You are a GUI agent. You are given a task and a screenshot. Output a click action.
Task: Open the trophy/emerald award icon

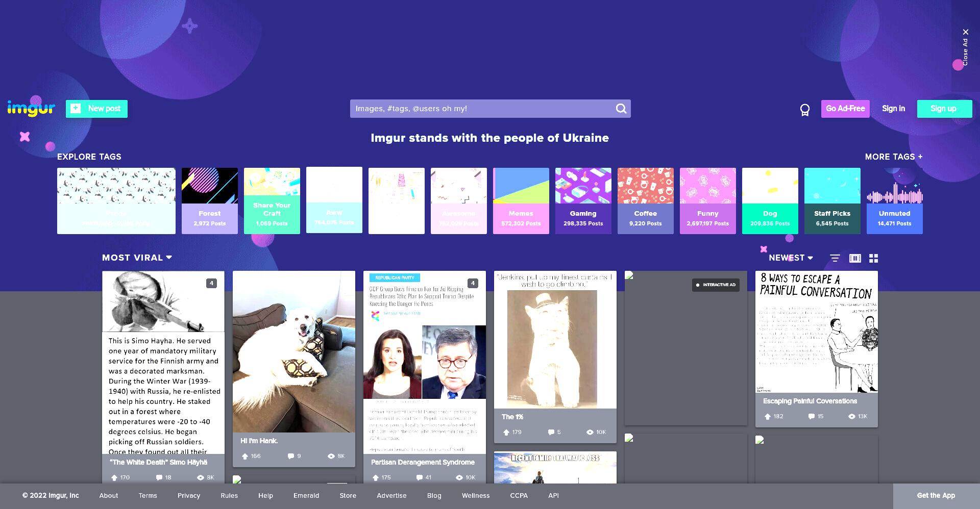click(x=805, y=110)
